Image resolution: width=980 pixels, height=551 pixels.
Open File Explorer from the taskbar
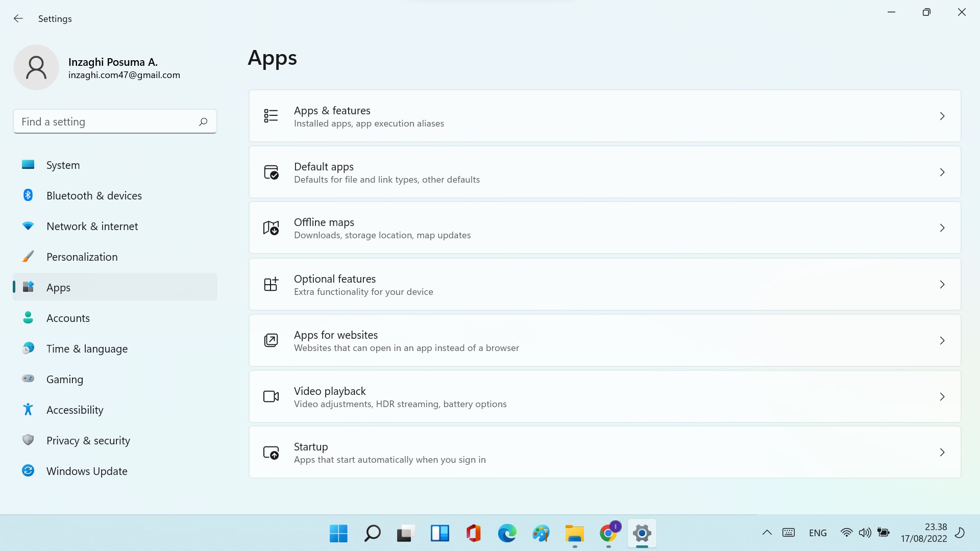[x=574, y=534]
